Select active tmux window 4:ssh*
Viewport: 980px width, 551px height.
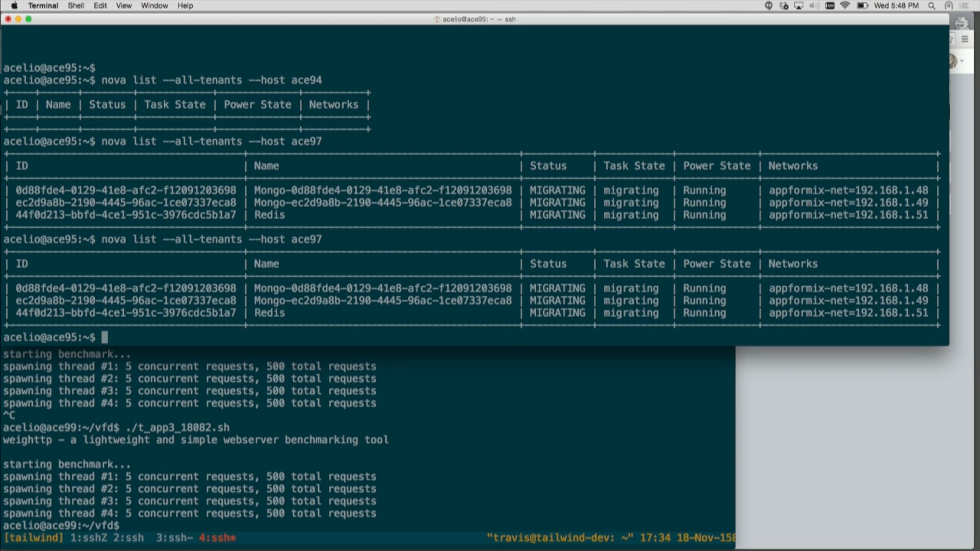217,538
